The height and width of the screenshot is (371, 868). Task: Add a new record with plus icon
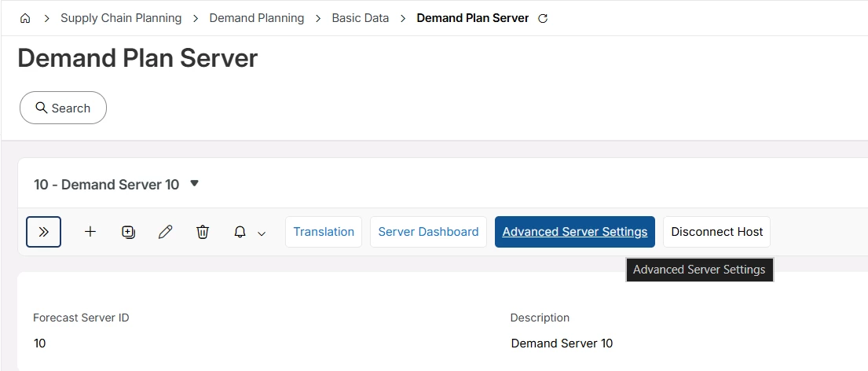[x=90, y=231]
